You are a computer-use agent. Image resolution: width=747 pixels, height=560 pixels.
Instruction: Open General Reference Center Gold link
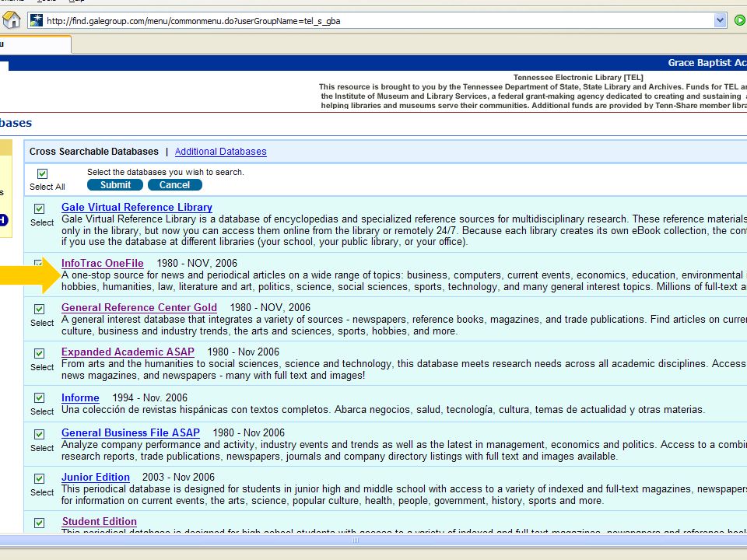(139, 308)
